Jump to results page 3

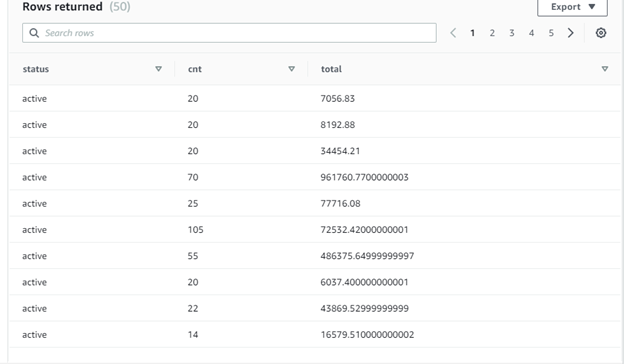512,33
